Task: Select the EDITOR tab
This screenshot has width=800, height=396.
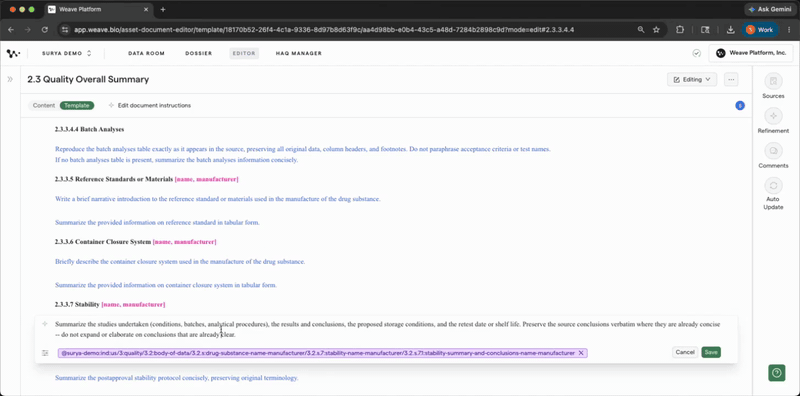Action: 244,53
